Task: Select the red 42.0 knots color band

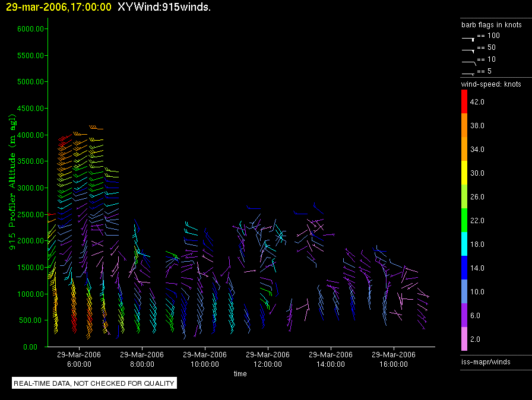Action: 464,102
